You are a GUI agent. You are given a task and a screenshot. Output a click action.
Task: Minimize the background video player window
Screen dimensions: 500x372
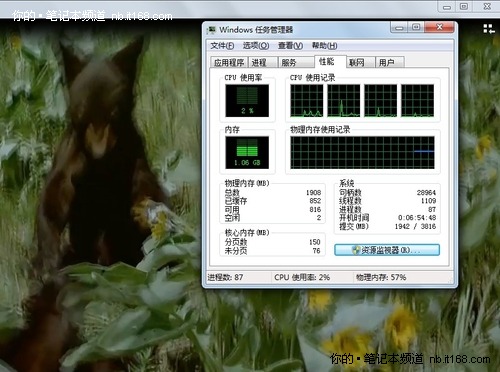click(x=447, y=7)
